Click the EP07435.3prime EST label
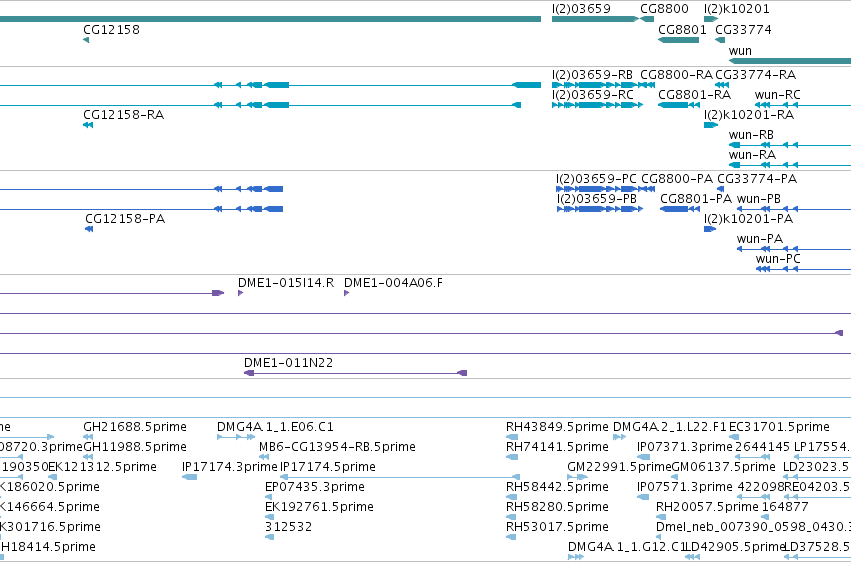 point(315,487)
